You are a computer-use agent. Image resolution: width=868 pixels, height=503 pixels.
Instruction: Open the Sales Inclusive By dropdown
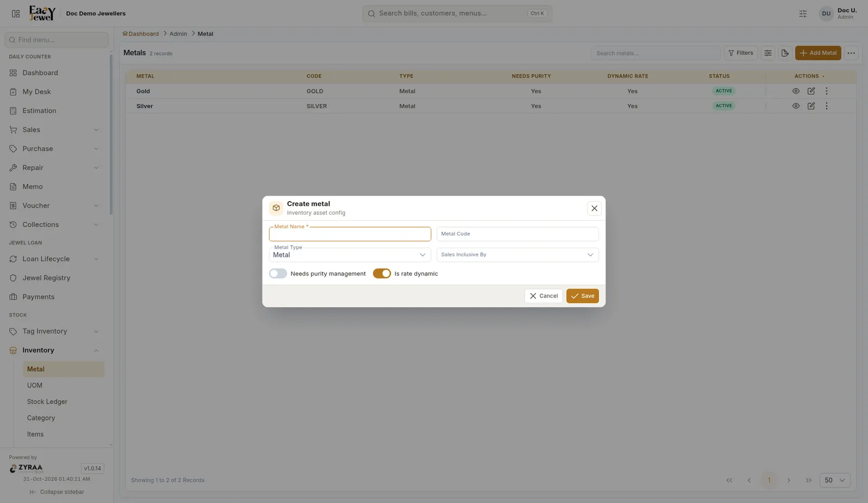518,255
